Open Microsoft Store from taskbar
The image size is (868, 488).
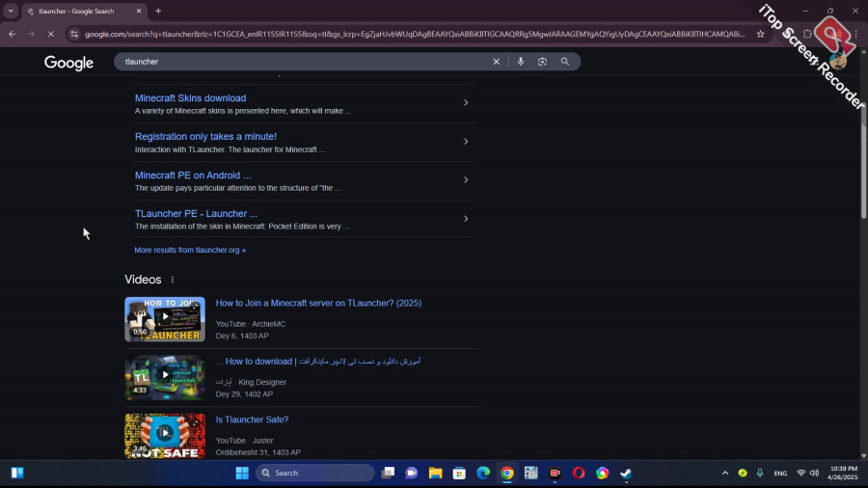459,474
